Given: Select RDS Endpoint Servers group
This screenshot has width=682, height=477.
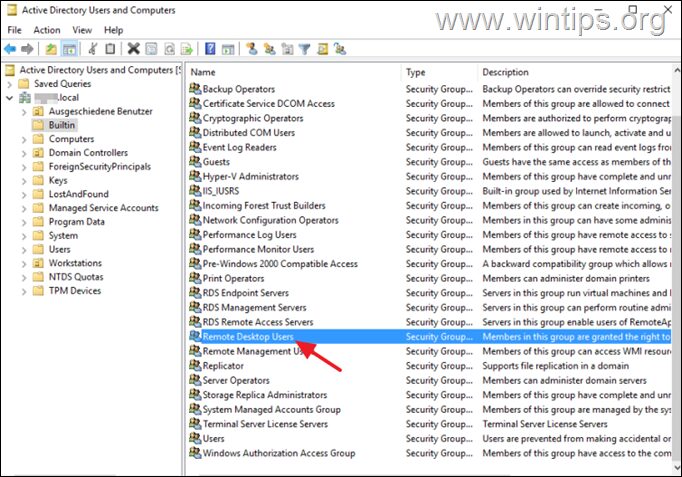Looking at the screenshot, I should [x=245, y=293].
